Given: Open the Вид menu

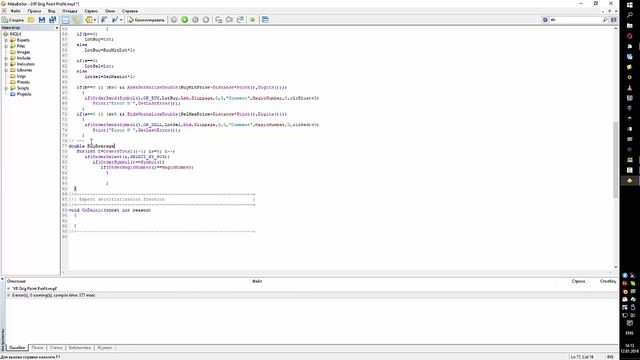Looking at the screenshot, I should tap(51, 11).
